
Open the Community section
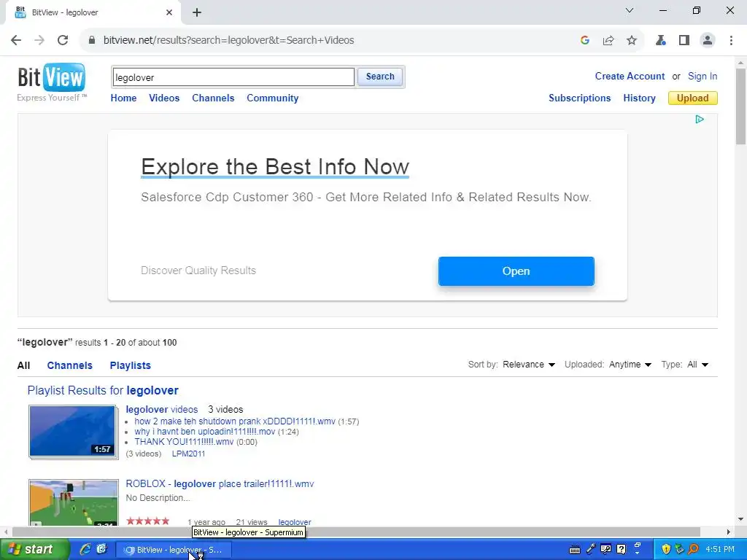273,98
